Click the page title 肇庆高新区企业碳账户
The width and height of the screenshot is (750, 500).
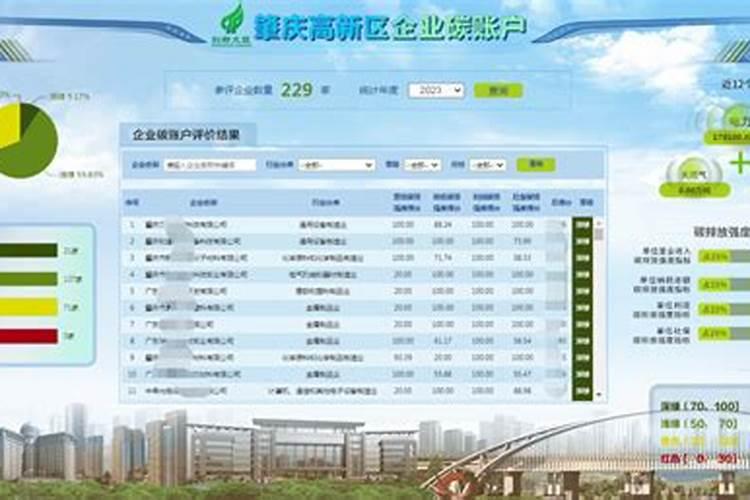[x=390, y=27]
